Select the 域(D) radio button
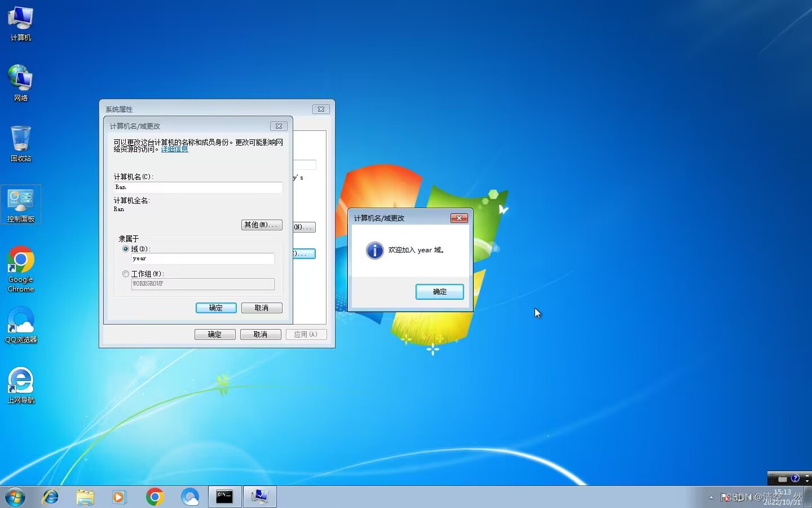 (x=126, y=249)
